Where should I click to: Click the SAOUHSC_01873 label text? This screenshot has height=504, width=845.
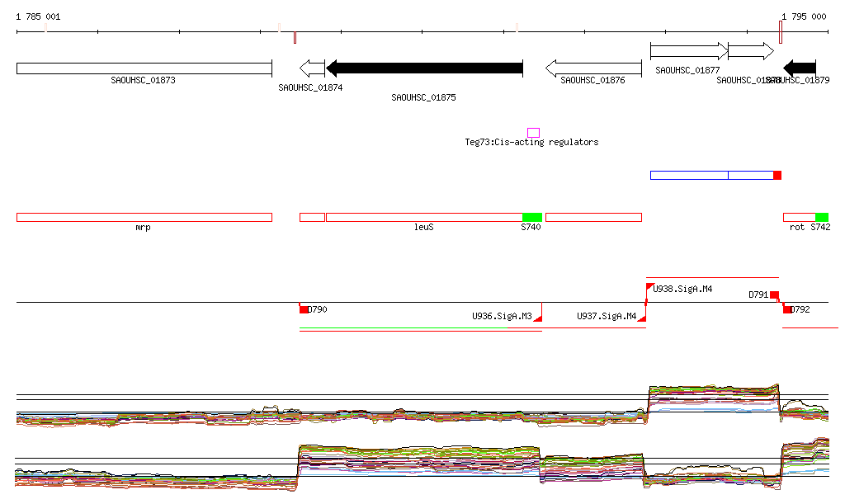tap(143, 80)
